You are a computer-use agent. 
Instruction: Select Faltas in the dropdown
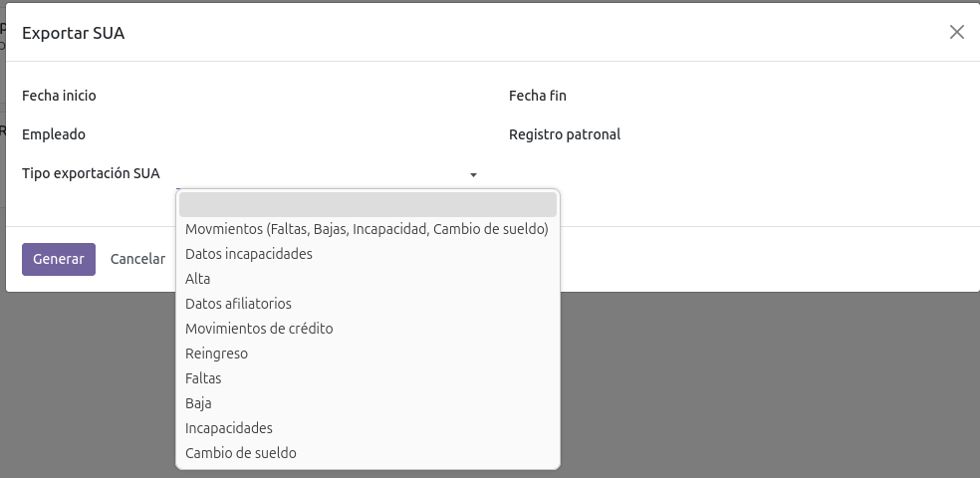point(203,378)
